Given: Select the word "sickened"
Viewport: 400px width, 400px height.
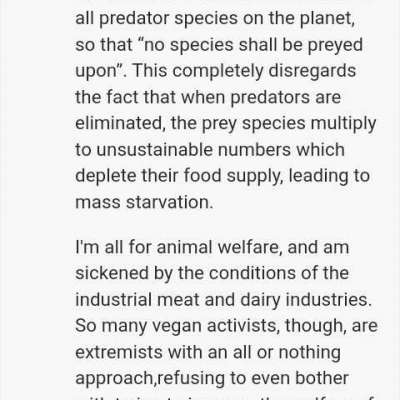Looking at the screenshot, I should click(112, 273).
